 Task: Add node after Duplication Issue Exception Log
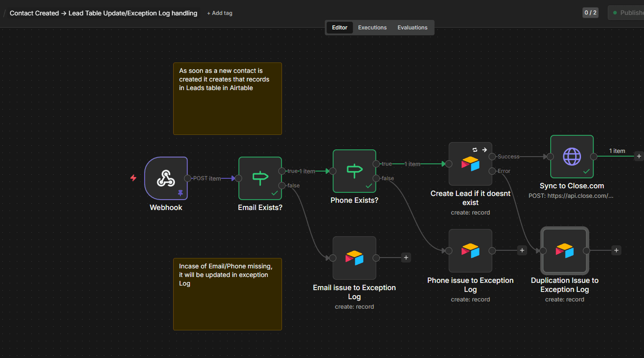click(x=616, y=250)
